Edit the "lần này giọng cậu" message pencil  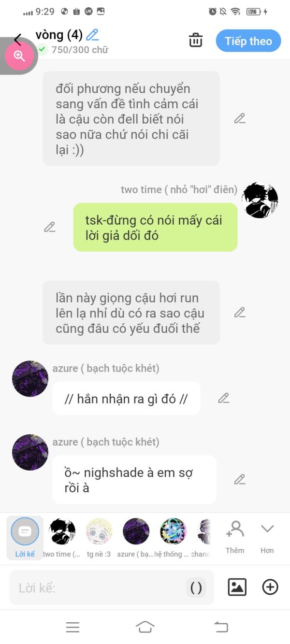pyautogui.click(x=240, y=312)
